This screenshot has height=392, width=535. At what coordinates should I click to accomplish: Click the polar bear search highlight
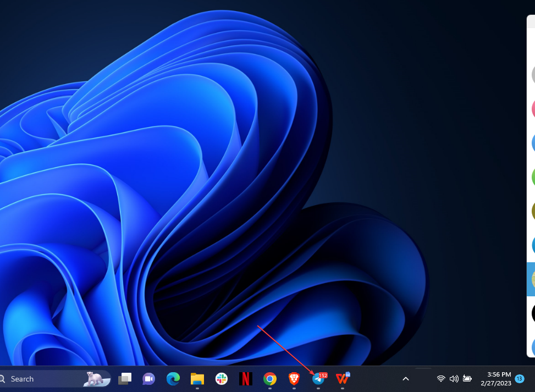(95, 378)
